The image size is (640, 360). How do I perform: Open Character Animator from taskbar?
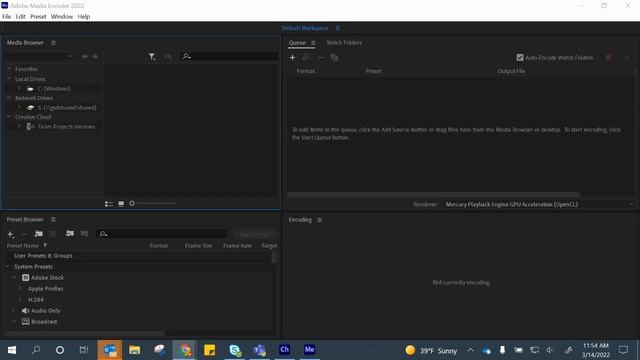(x=284, y=350)
